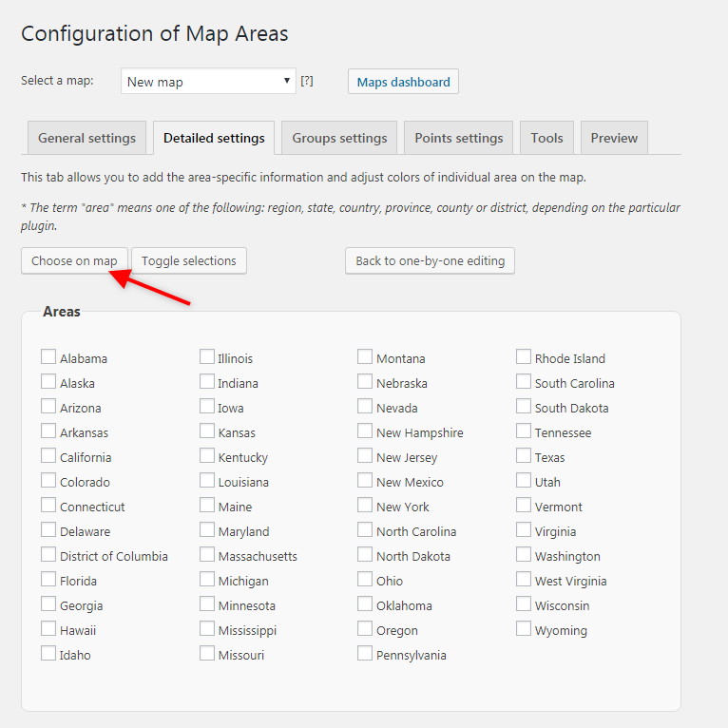Open the 'Select a map' dropdown
This screenshot has width=728, height=728.
pyautogui.click(x=209, y=82)
